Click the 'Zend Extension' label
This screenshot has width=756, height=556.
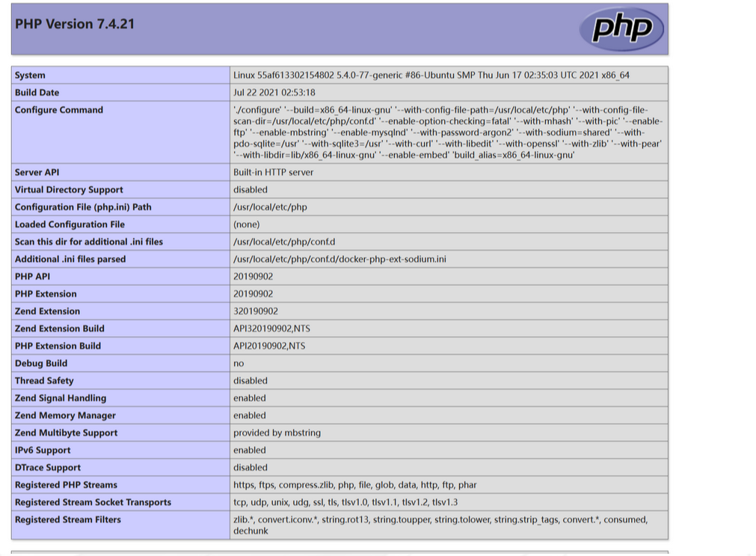(47, 311)
